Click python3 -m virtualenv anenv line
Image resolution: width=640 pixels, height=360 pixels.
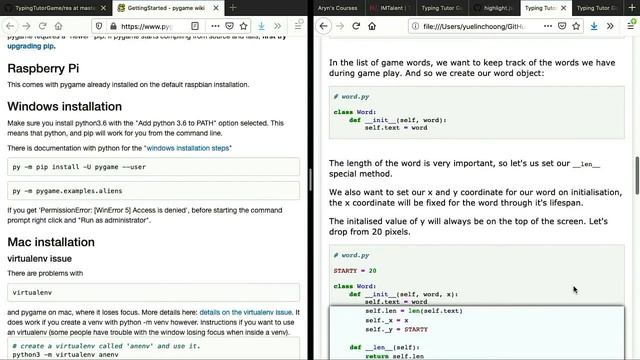65,355
